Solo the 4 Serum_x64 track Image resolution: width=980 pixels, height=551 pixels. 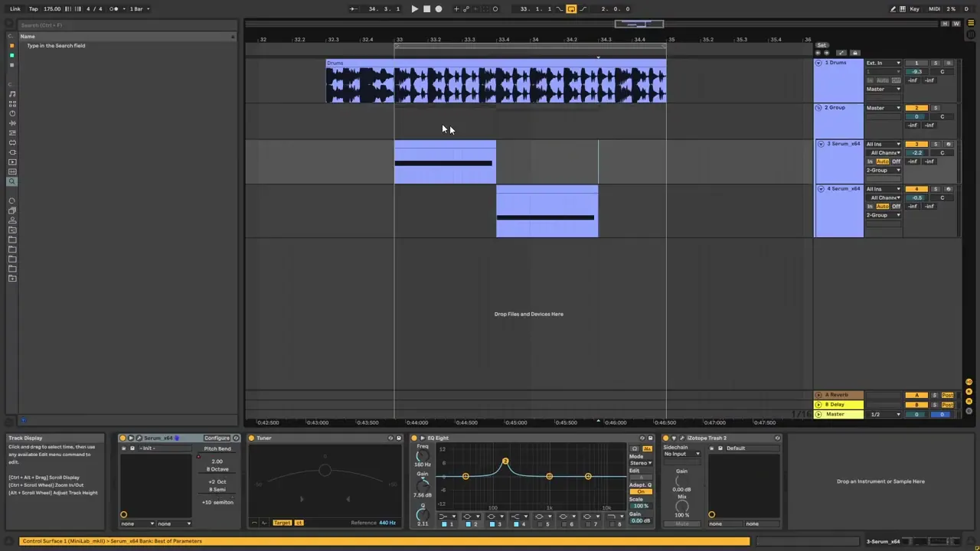(x=936, y=189)
